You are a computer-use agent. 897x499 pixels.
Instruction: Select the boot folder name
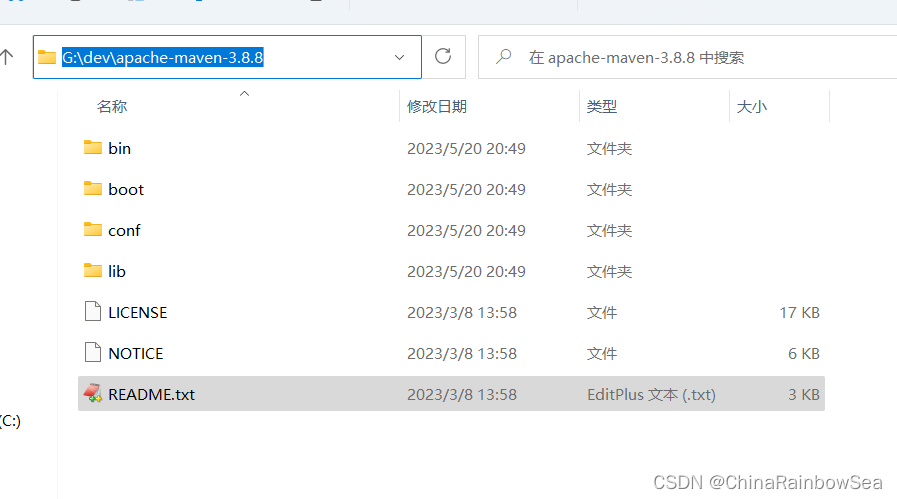coord(126,189)
